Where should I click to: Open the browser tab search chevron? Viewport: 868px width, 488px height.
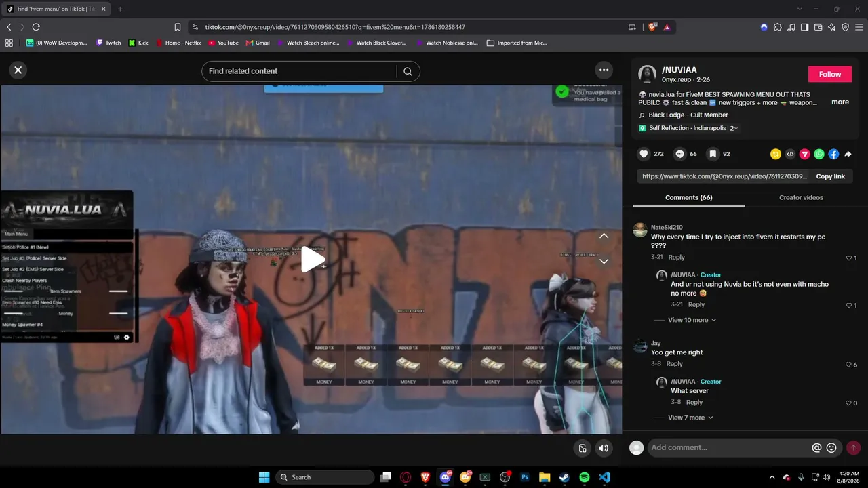tap(800, 9)
